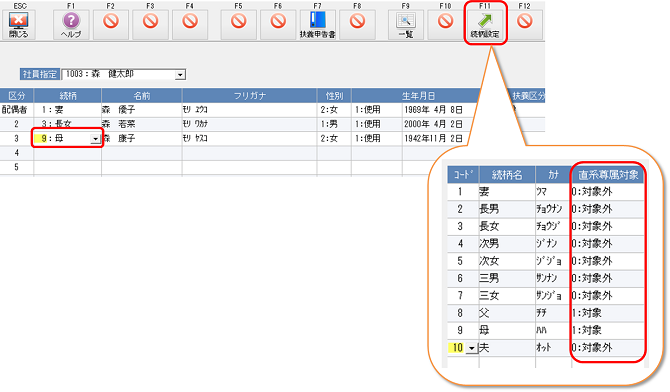The image size is (670, 392).
Task: Select 母 in the relationship list
Action: point(507,330)
